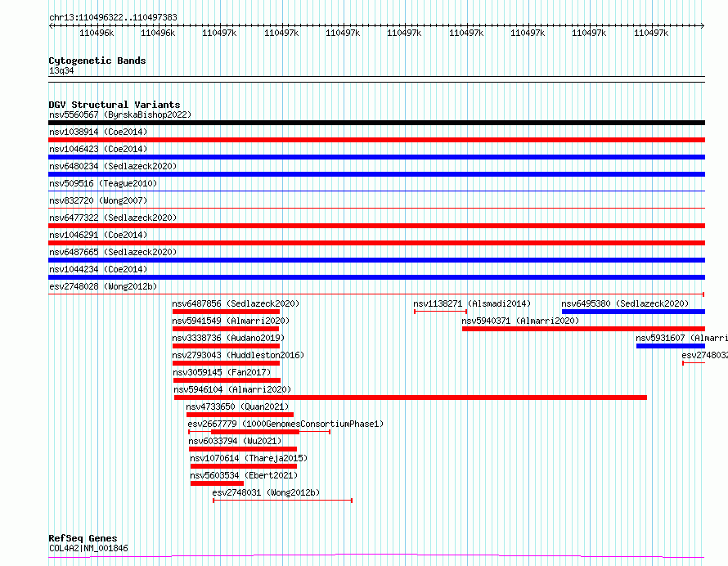Click the COL4A2|NM_001846 gene label
Screen dimensions: 728x566
[88, 548]
